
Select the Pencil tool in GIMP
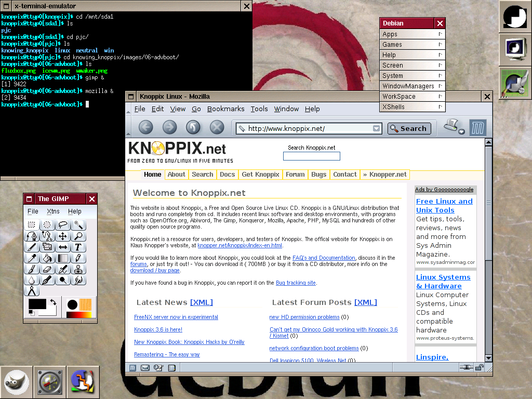click(78, 258)
